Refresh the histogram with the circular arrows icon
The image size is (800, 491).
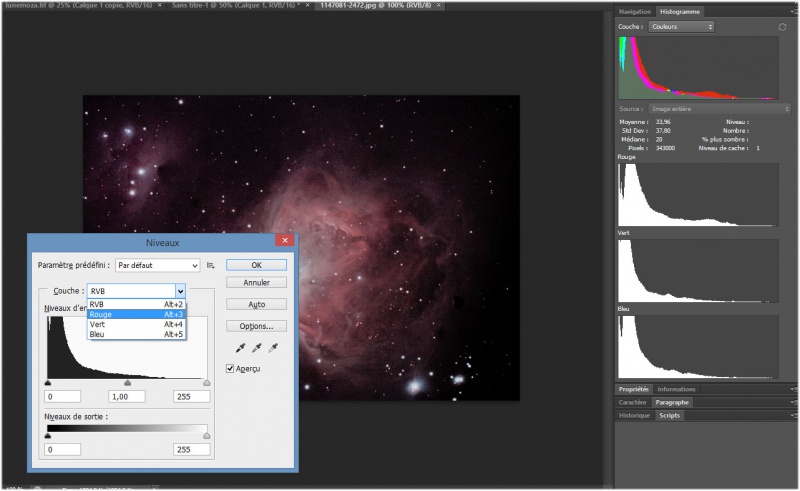pyautogui.click(x=782, y=27)
